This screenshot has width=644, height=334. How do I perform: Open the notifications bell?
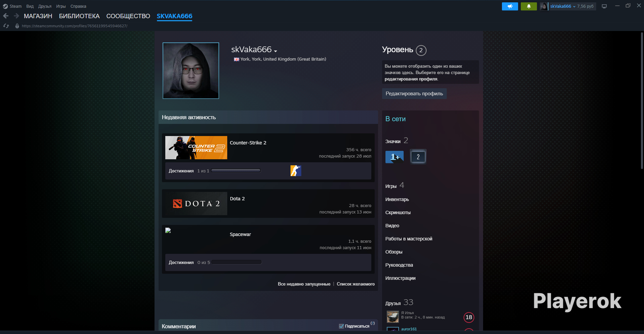(529, 6)
